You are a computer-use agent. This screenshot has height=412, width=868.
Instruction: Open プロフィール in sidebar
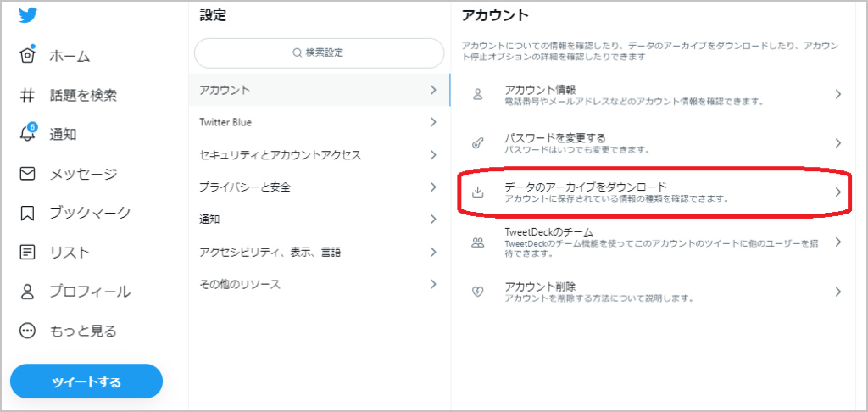pyautogui.click(x=90, y=292)
